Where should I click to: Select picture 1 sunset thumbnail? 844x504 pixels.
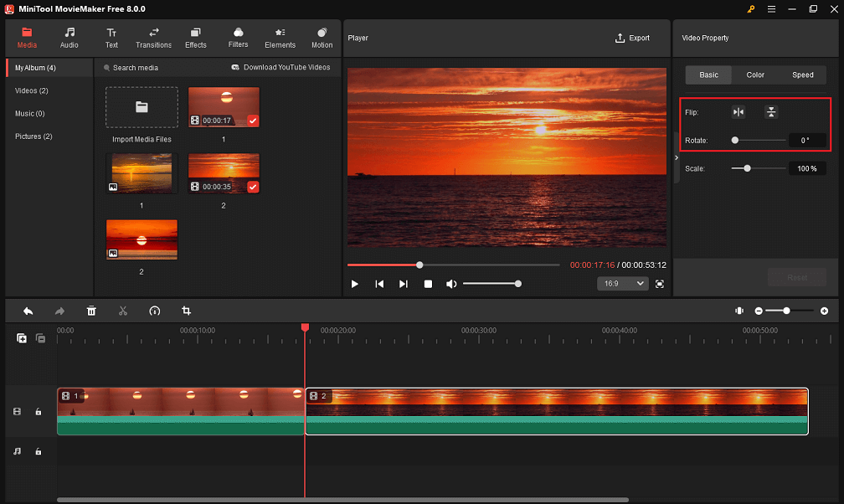coord(142,173)
